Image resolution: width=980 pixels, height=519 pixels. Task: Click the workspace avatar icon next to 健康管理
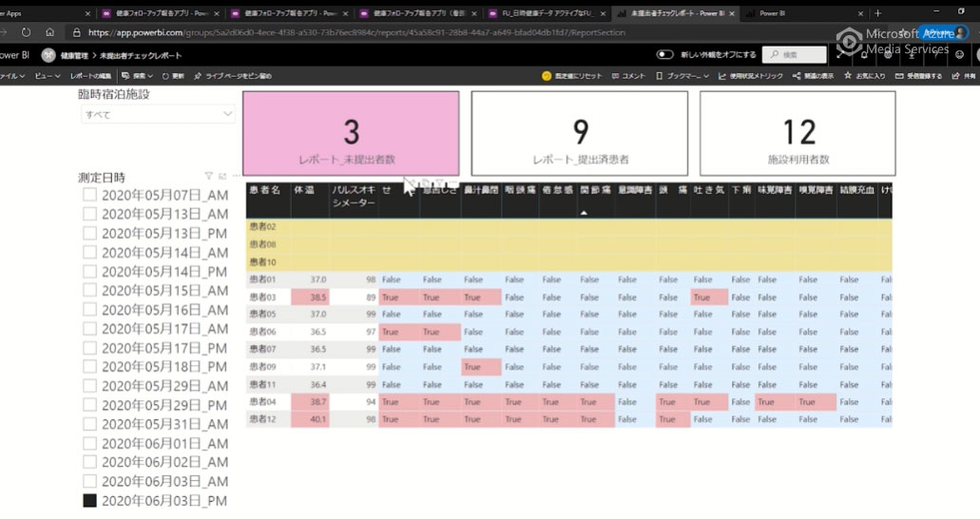coord(48,55)
